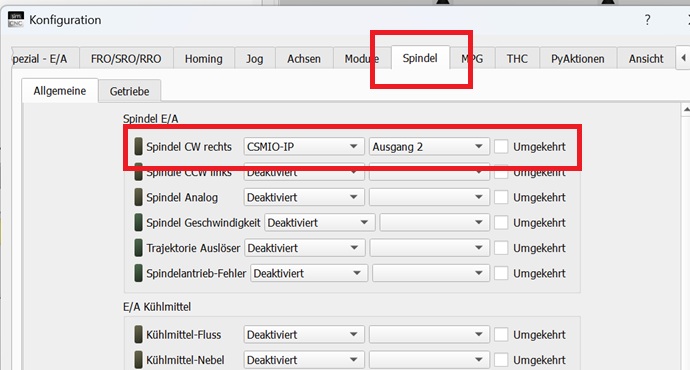Click the Spindel CW rechts label

pos(189,147)
